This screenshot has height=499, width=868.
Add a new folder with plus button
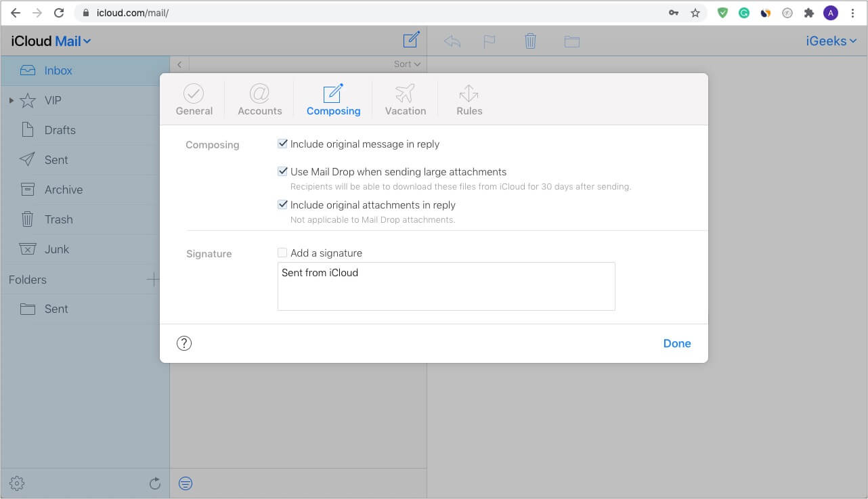153,279
